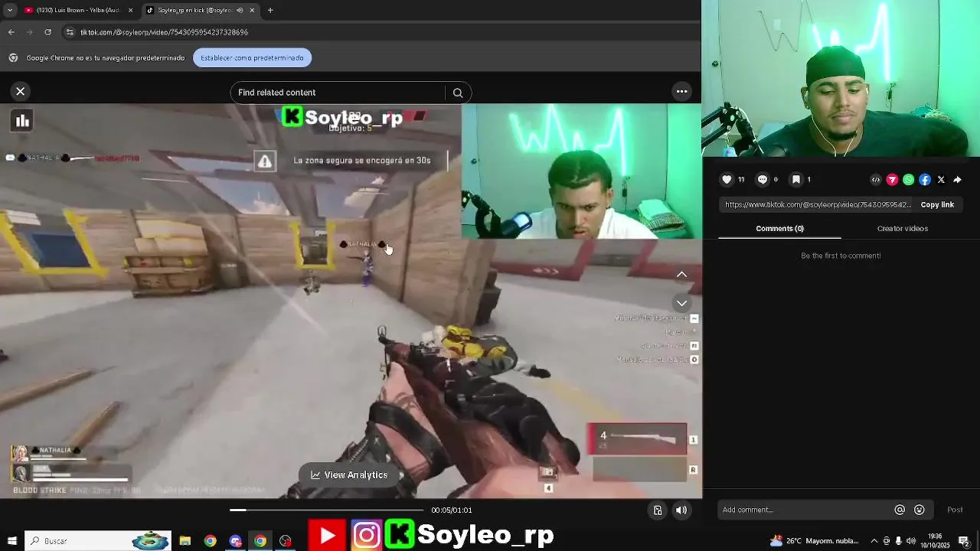Share the video to WhatsApp
The height and width of the screenshot is (551, 980).
908,180
